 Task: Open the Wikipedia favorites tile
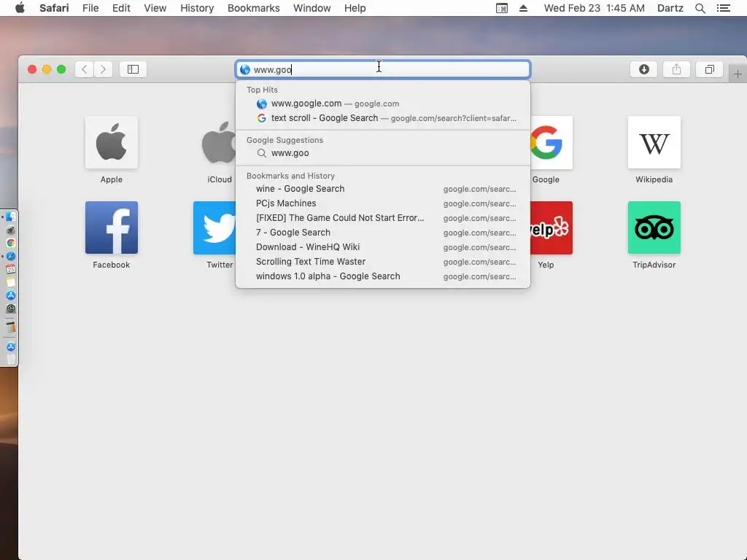(x=654, y=142)
